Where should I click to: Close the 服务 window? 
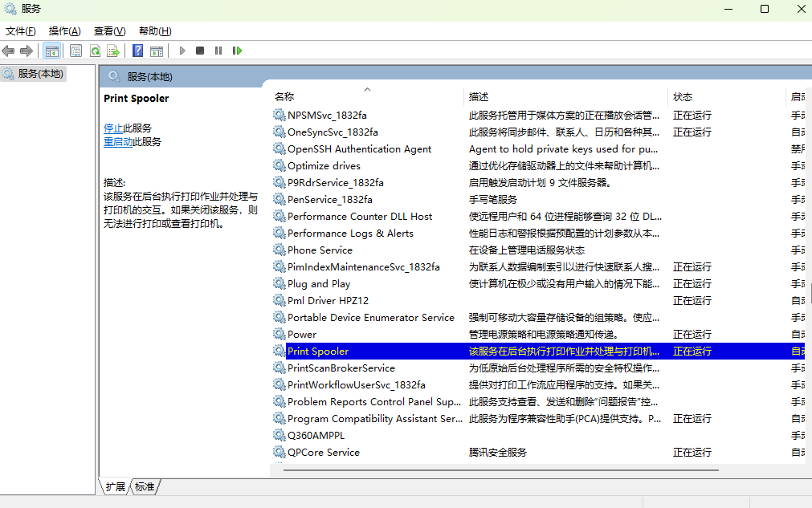pos(801,9)
